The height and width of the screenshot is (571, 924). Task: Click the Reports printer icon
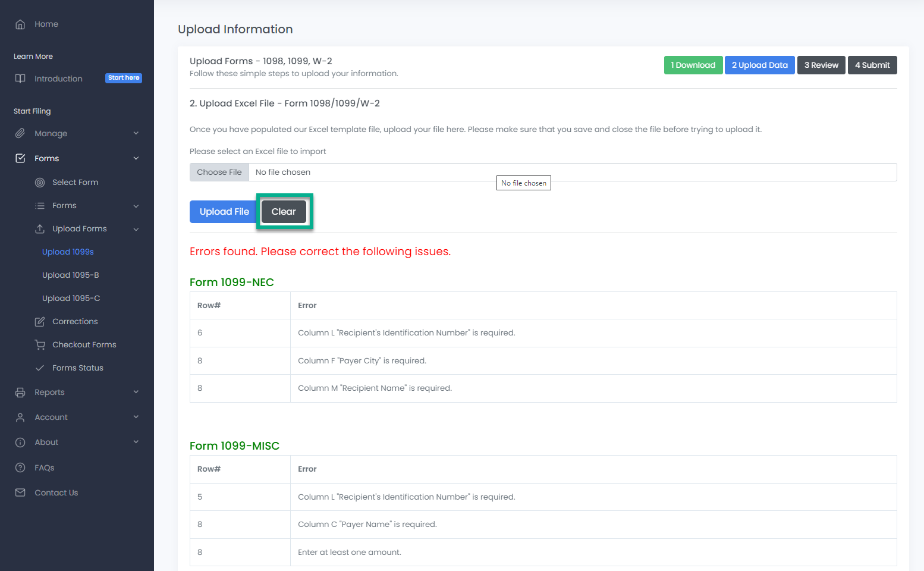pos(20,393)
